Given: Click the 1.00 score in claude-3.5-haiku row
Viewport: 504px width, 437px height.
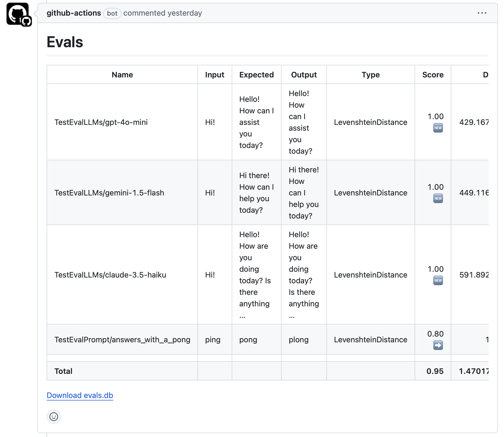Looking at the screenshot, I should tap(435, 269).
